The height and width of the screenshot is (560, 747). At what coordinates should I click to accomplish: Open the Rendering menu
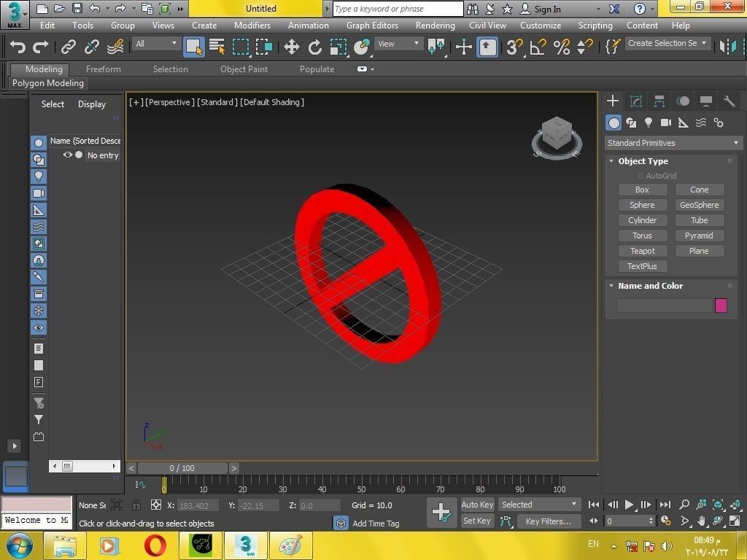435,26
